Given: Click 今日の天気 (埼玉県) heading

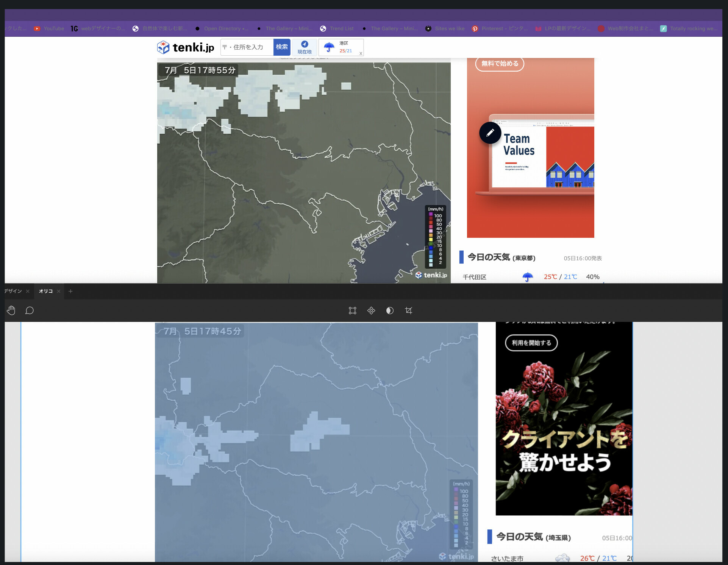Looking at the screenshot, I should (x=533, y=537).
